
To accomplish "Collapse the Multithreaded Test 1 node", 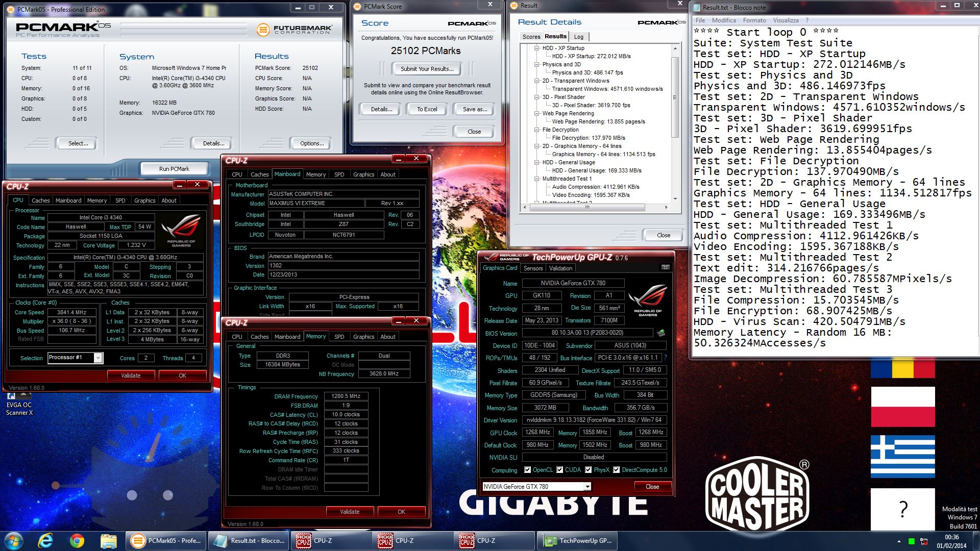I will [537, 179].
